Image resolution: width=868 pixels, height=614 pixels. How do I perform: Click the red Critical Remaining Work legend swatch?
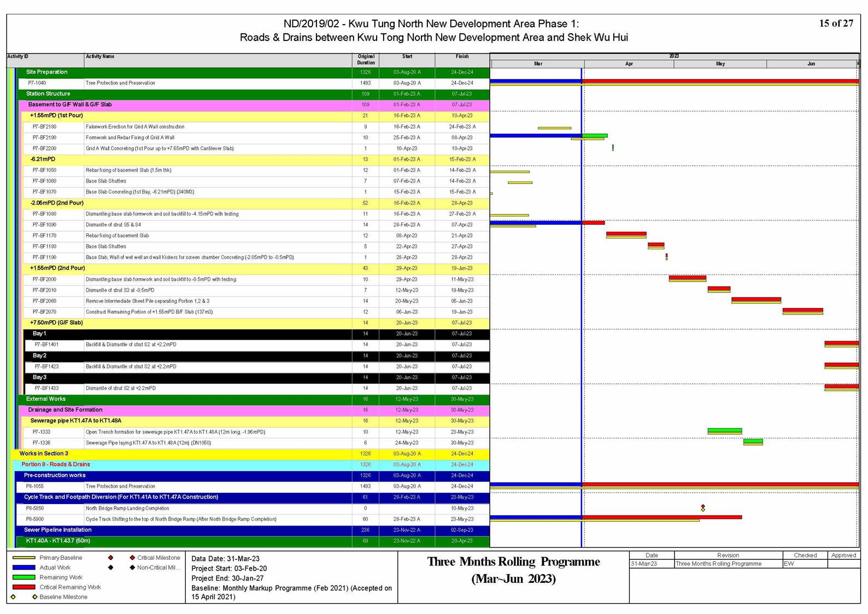pos(24,587)
